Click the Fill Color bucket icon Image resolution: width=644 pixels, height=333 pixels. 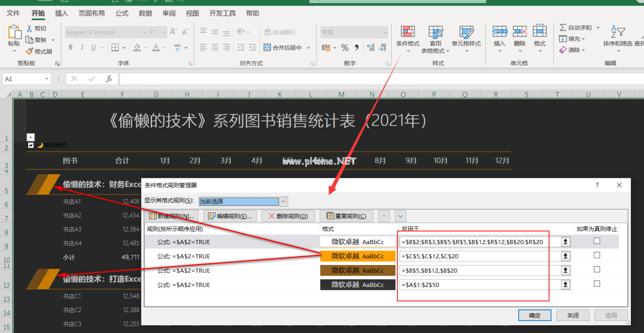tap(137, 48)
